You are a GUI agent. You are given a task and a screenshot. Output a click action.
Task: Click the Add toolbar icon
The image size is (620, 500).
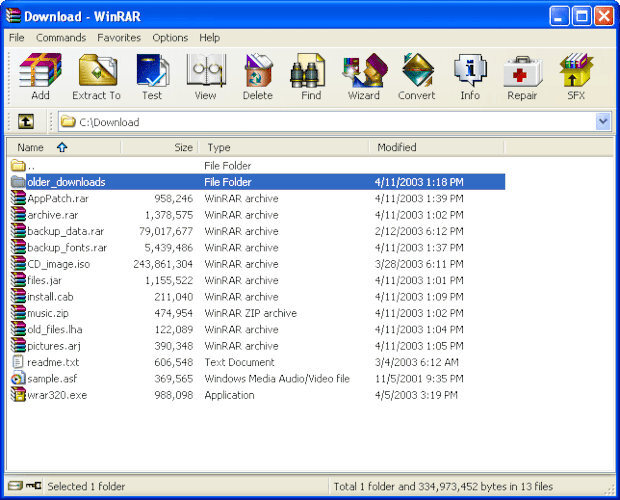pyautogui.click(x=40, y=77)
